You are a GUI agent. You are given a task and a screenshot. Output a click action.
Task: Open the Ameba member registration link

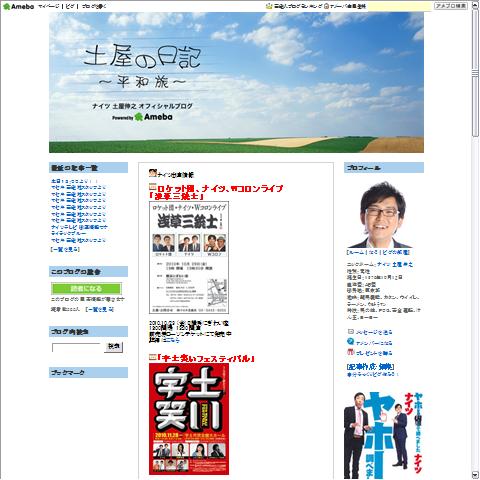348,6
